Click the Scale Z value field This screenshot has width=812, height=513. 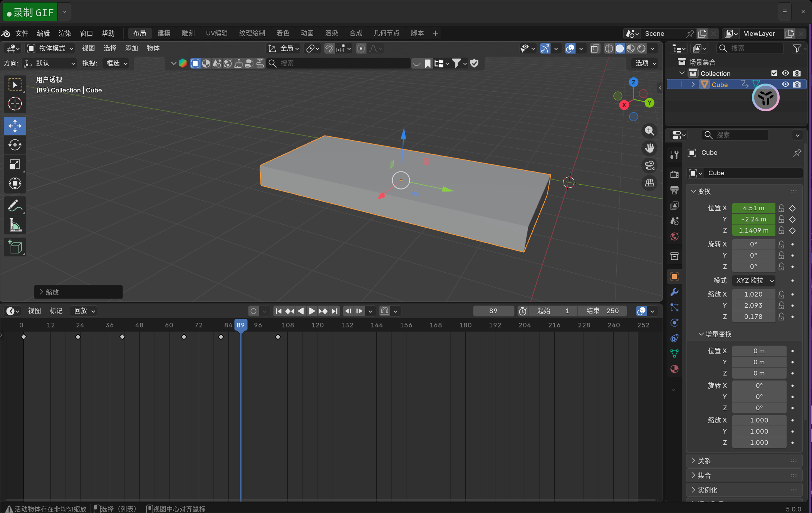tap(753, 317)
